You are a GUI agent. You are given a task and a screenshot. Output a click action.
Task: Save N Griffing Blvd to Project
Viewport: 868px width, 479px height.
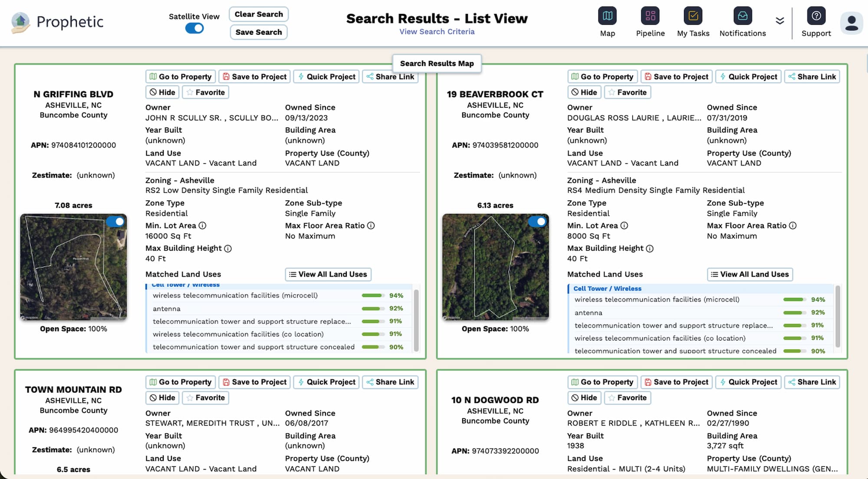(255, 77)
